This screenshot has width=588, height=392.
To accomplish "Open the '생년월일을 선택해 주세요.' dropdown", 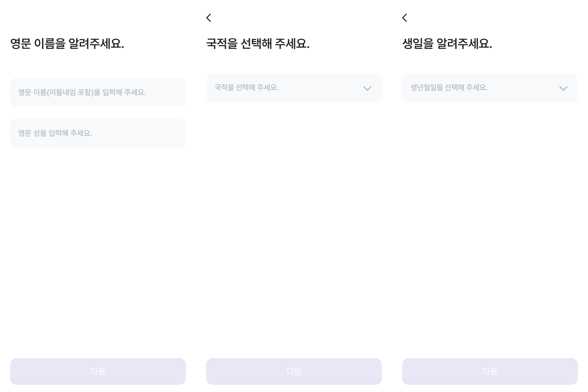I will [490, 88].
